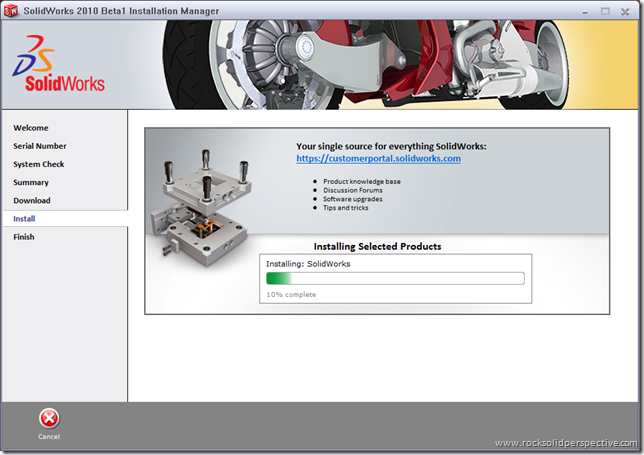The height and width of the screenshot is (455, 644).
Task: Click the window title text
Action: [x=121, y=11]
